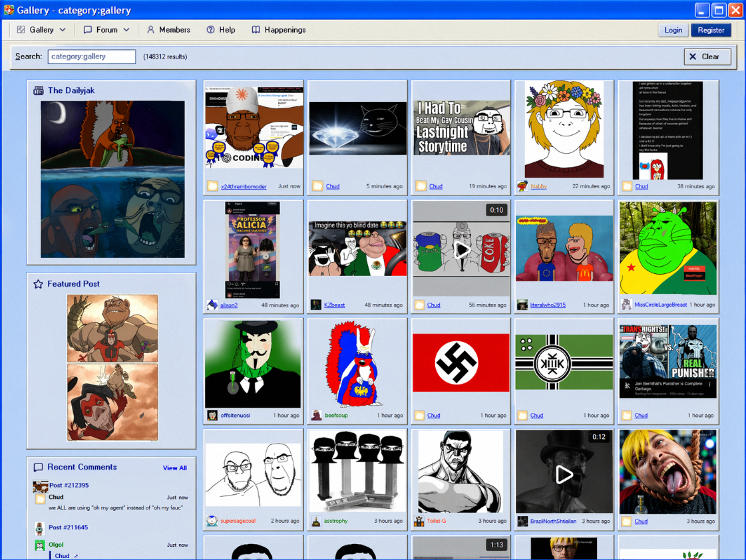Play the 0:10 soda cans video
The width and height of the screenshot is (746, 560).
tap(461, 250)
